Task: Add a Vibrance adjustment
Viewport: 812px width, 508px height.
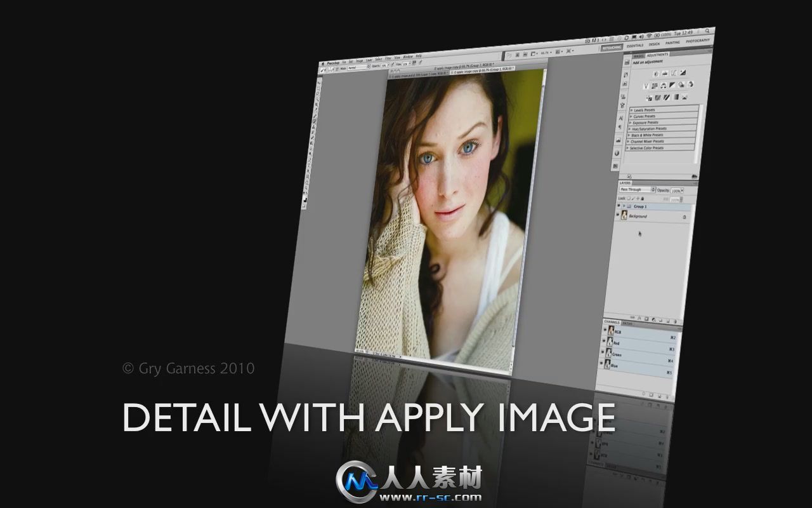Action: [646, 86]
